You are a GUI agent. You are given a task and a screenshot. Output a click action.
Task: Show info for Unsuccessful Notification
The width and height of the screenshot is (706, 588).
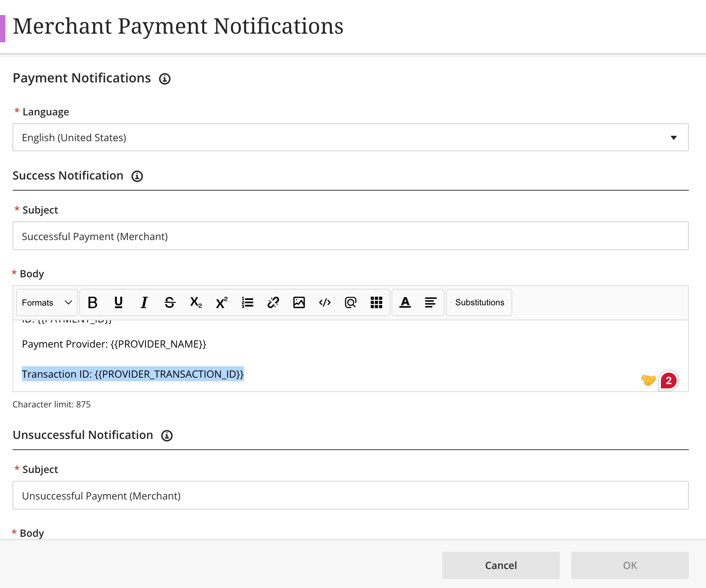167,435
